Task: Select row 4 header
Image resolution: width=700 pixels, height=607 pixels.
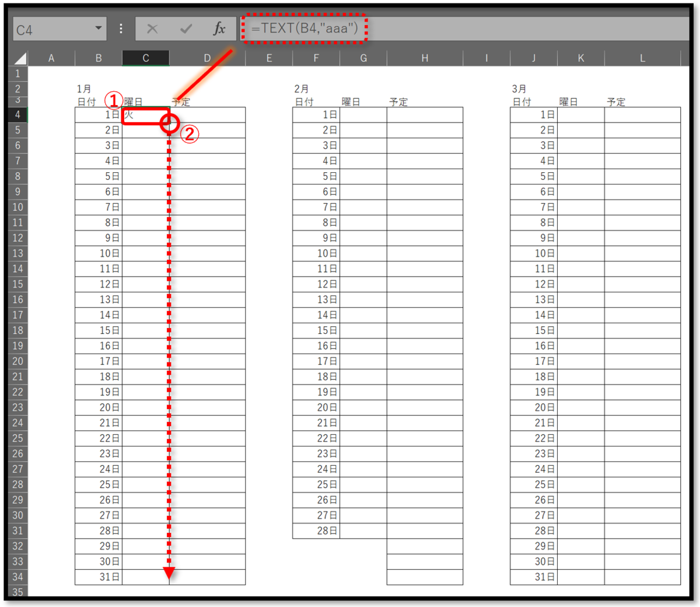Action: pos(18,115)
